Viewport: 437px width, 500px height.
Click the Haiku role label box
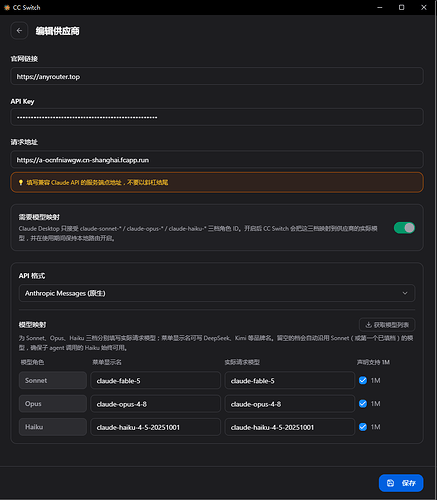tap(53, 427)
